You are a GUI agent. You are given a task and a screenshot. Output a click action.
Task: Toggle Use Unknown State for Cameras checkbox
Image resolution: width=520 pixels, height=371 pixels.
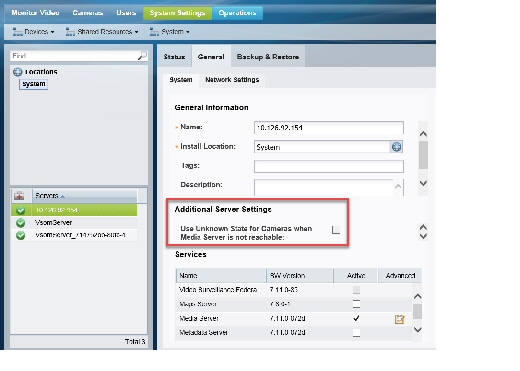click(336, 230)
